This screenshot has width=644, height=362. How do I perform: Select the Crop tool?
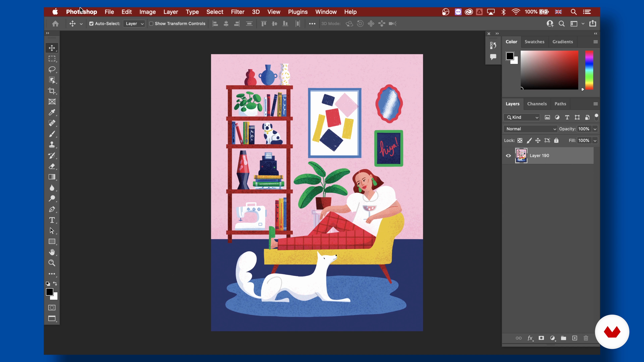[x=52, y=91]
